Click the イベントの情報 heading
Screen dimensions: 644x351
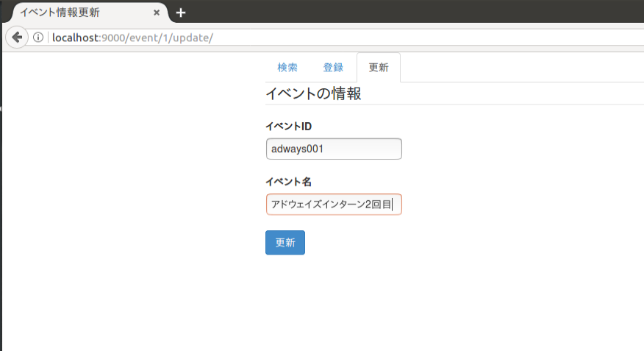pos(313,93)
